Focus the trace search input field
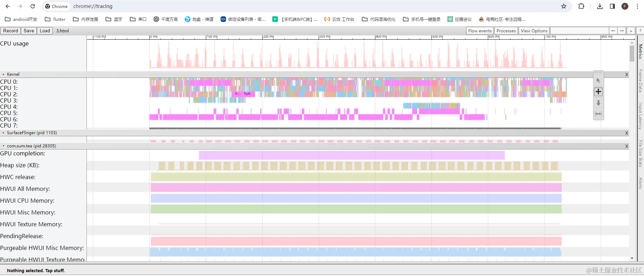This screenshot has width=644, height=276. click(579, 31)
